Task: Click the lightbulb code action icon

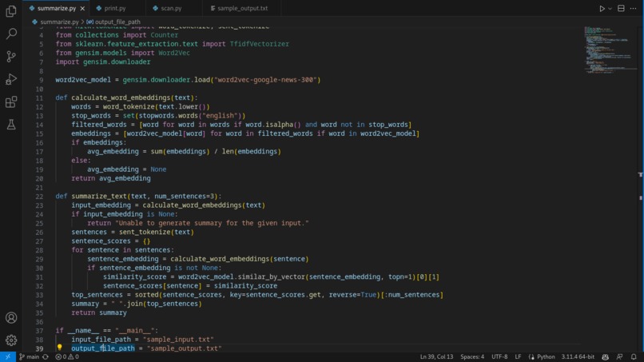Action: point(60,348)
